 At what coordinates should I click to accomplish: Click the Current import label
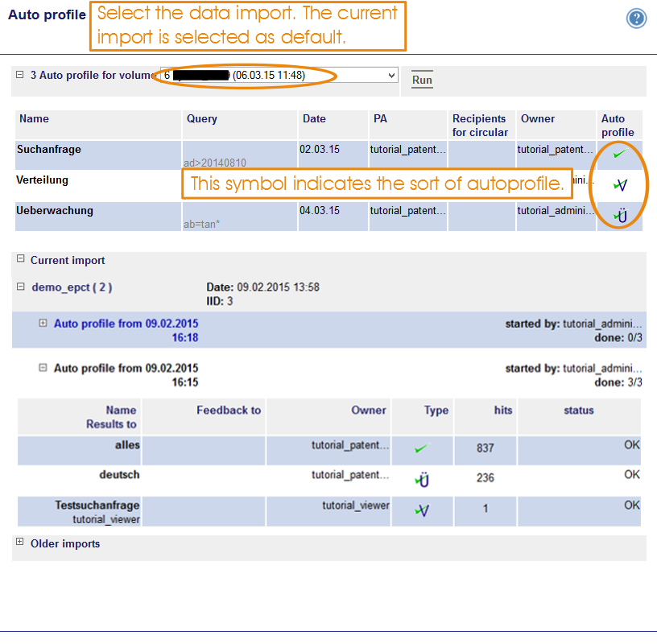point(68,260)
